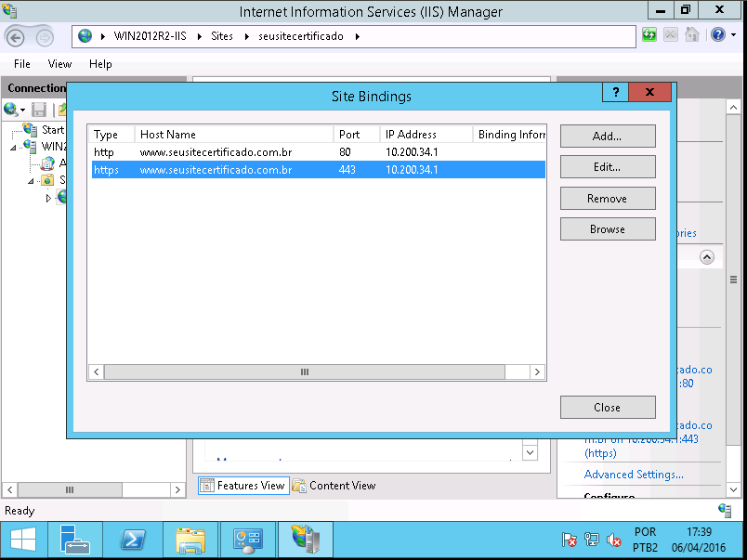
Task: Select the https binding row on port 443
Action: 319,170
